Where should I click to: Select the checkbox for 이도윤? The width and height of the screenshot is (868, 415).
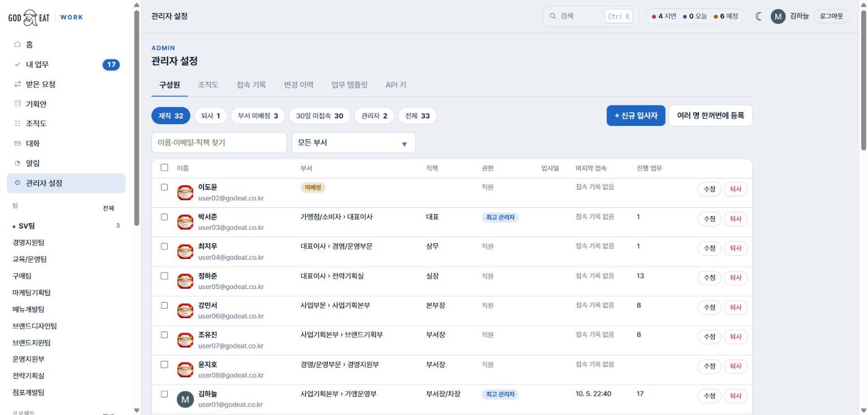164,187
